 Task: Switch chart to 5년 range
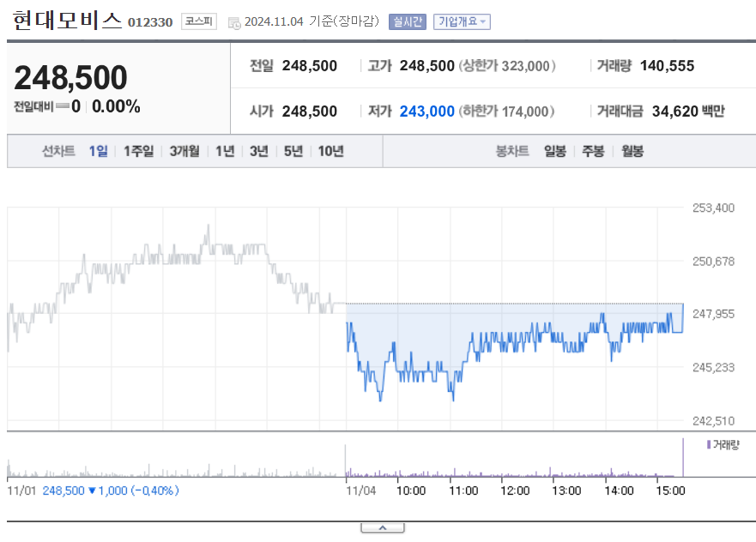tap(293, 151)
